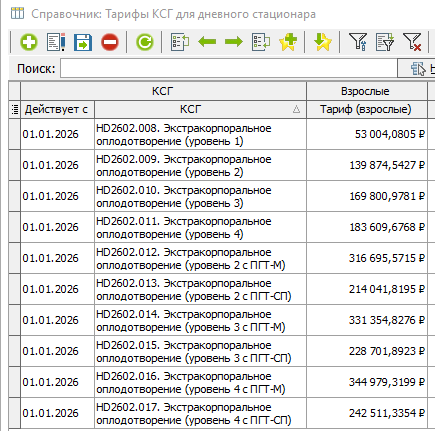Click the red delete record icon

pyautogui.click(x=110, y=42)
